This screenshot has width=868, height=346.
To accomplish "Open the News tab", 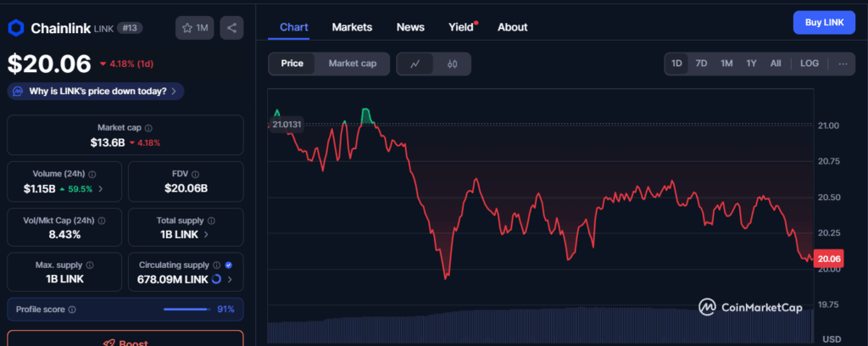I will (x=411, y=27).
